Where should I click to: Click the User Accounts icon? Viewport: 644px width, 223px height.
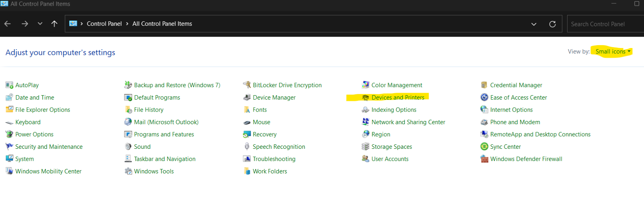pyautogui.click(x=365, y=159)
